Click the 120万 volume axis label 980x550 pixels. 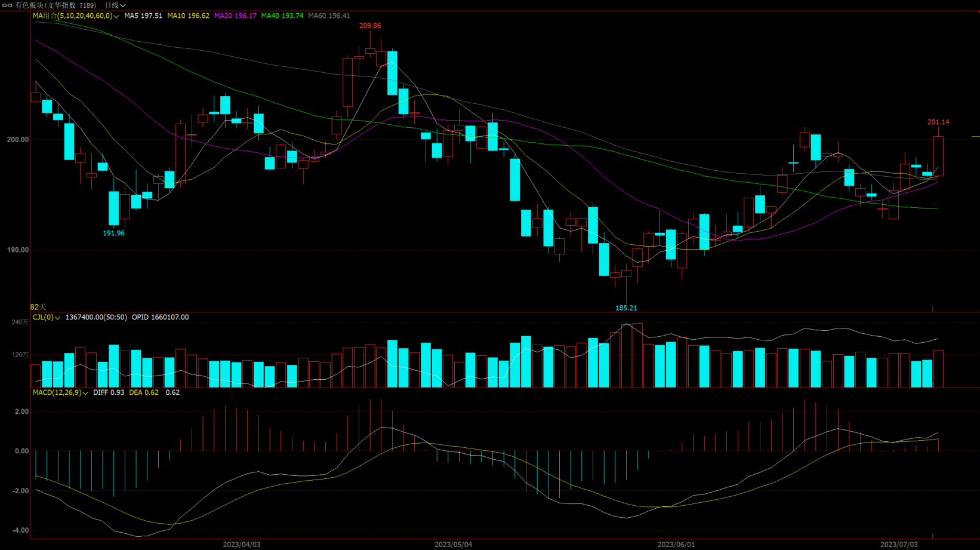pos(20,355)
